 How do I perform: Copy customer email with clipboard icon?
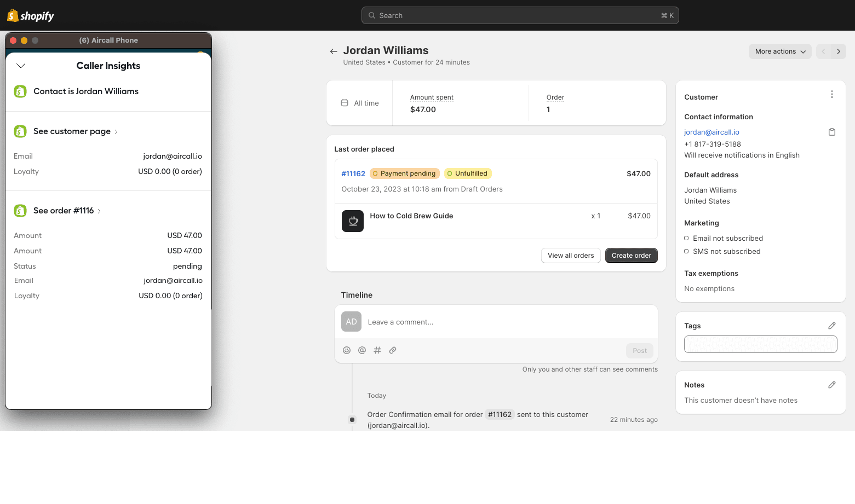(831, 132)
